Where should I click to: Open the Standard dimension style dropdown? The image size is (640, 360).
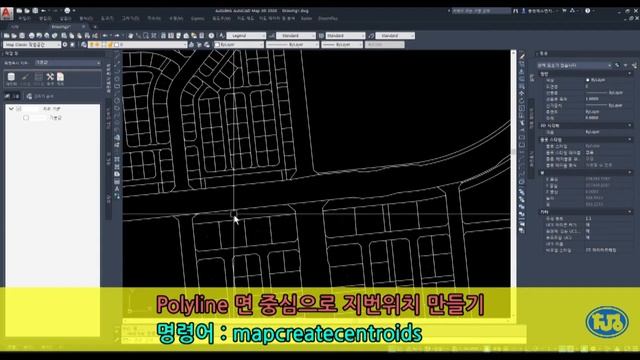(296, 36)
